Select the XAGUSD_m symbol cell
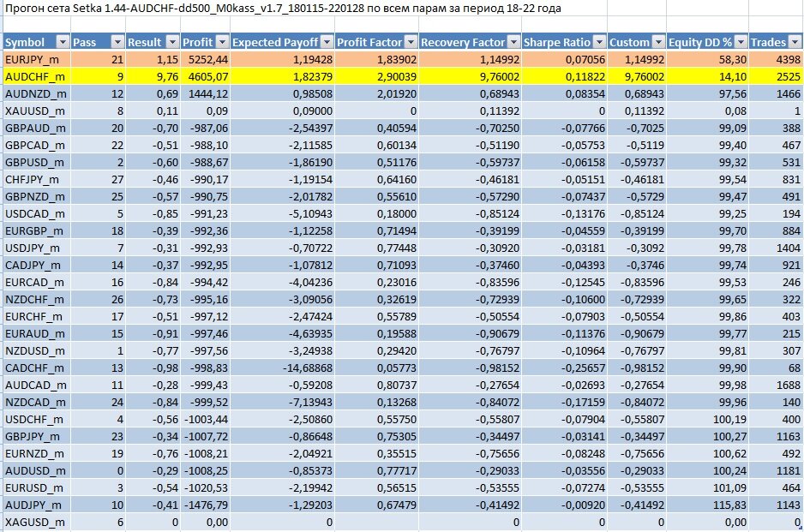The height and width of the screenshot is (532, 804). [x=37, y=523]
